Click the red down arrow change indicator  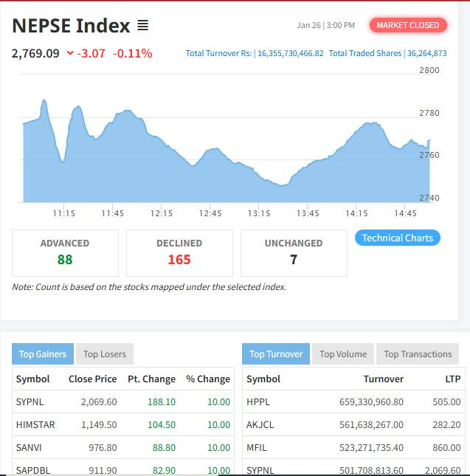click(x=70, y=53)
